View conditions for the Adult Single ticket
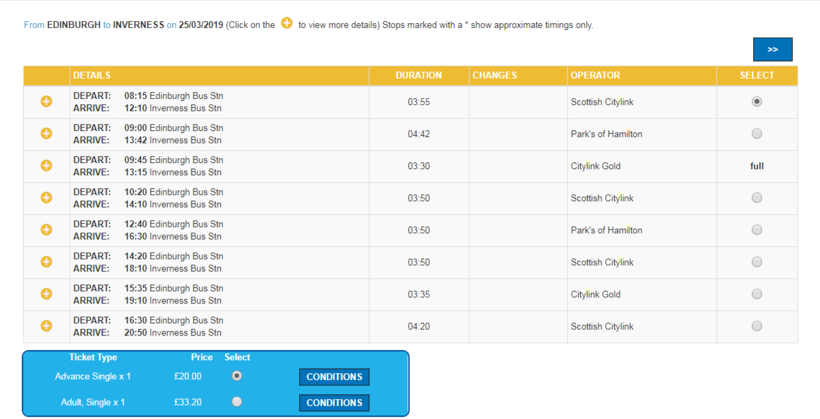The width and height of the screenshot is (820, 419). [334, 403]
